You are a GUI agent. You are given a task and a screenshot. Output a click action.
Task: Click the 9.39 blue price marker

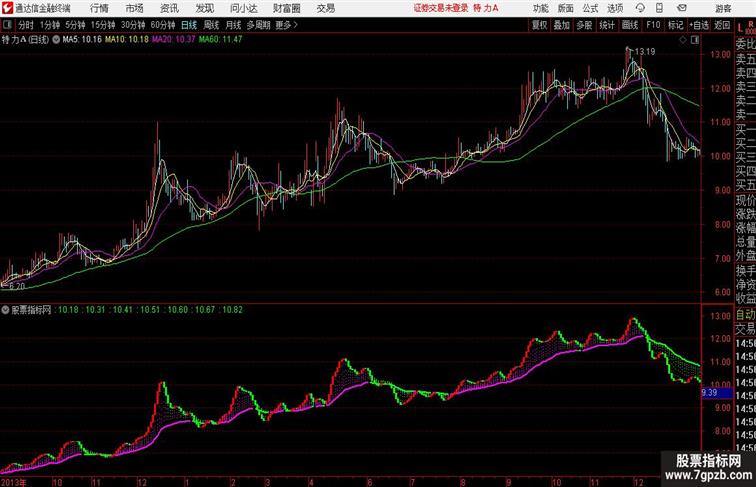[x=716, y=393]
